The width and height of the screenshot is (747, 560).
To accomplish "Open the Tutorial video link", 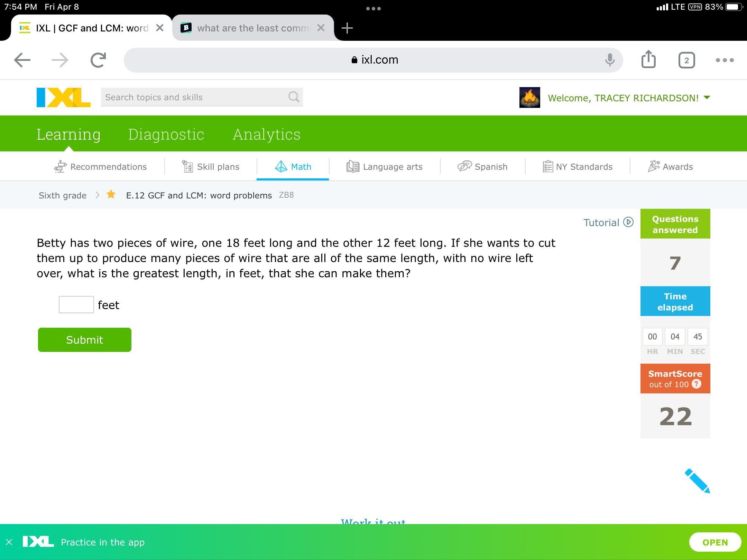I will click(x=608, y=222).
